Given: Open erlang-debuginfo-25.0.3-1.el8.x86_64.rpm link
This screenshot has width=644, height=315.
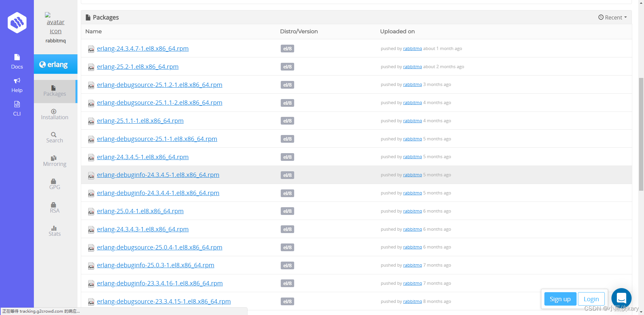Looking at the screenshot, I should 156,265.
